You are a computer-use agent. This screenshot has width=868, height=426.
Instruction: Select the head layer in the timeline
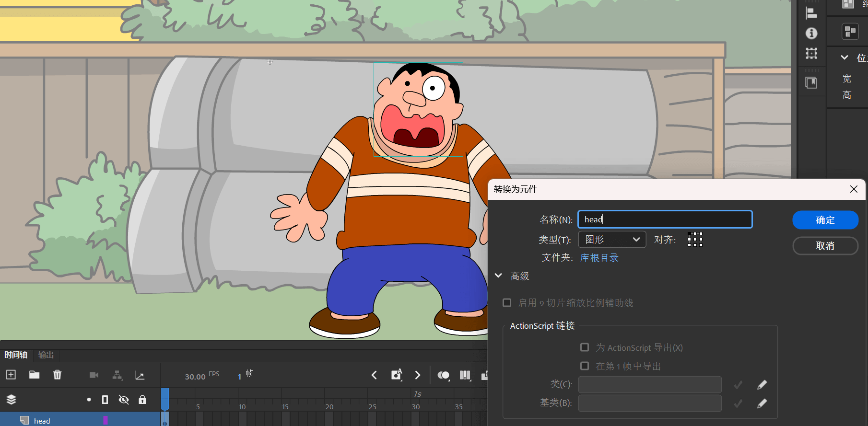[80, 420]
